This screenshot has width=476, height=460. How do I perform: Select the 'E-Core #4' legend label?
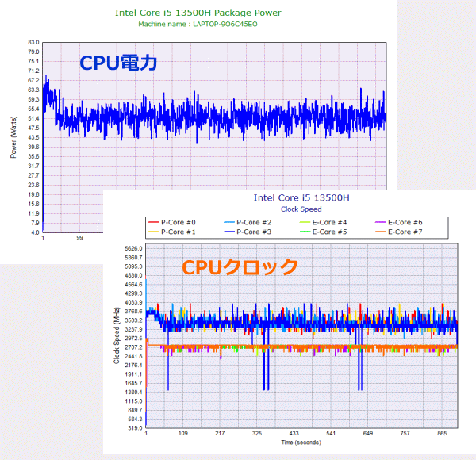[x=329, y=222]
